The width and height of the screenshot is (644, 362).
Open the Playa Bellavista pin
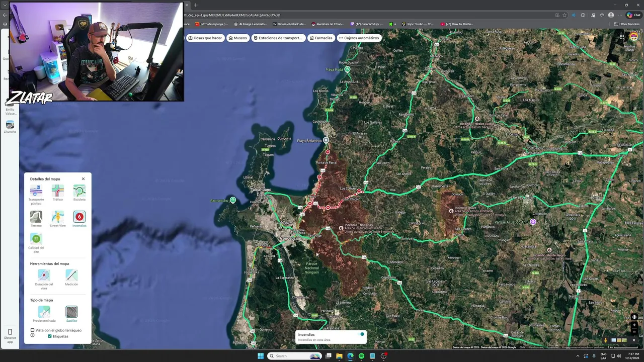(326, 140)
